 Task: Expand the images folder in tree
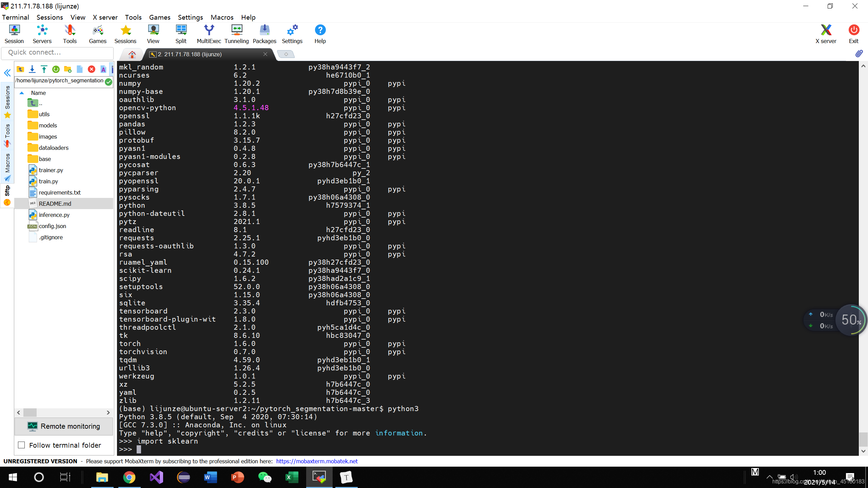point(47,137)
